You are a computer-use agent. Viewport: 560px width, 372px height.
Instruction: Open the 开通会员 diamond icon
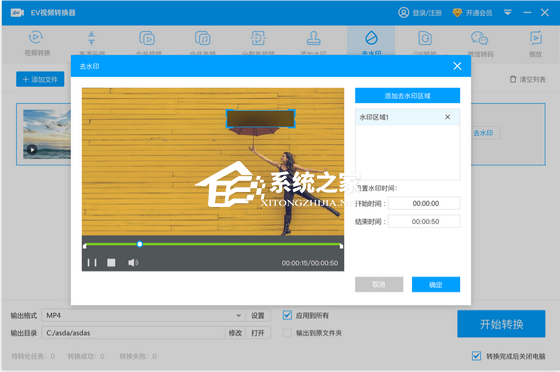click(x=457, y=13)
